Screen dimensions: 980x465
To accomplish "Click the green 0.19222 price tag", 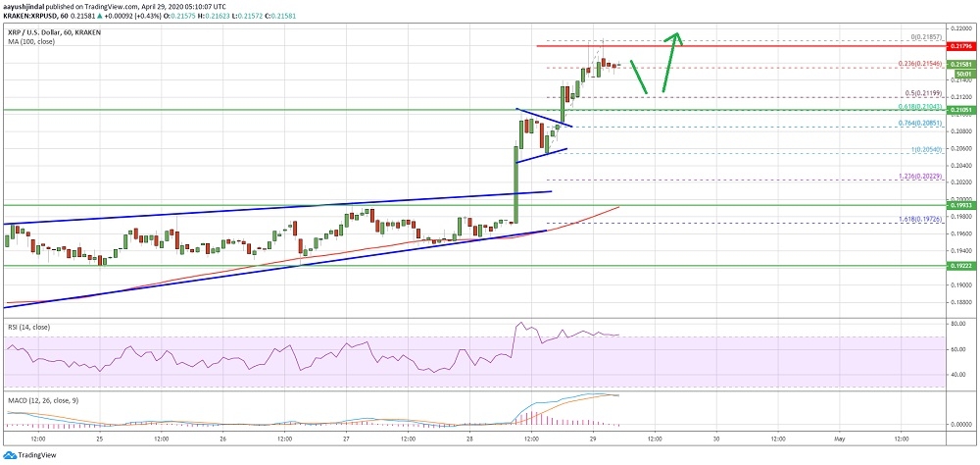I will 959,266.
